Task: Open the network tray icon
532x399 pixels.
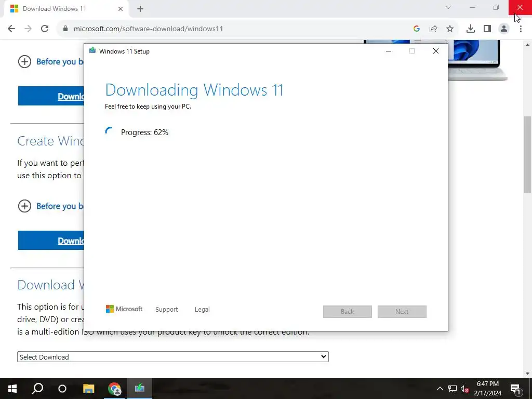Action: (x=453, y=389)
